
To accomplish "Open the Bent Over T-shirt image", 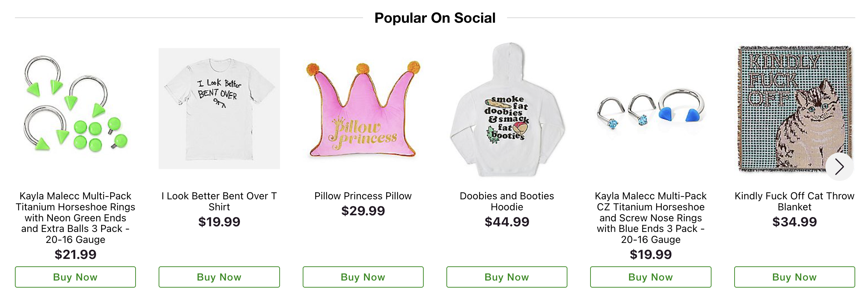I will [x=219, y=108].
